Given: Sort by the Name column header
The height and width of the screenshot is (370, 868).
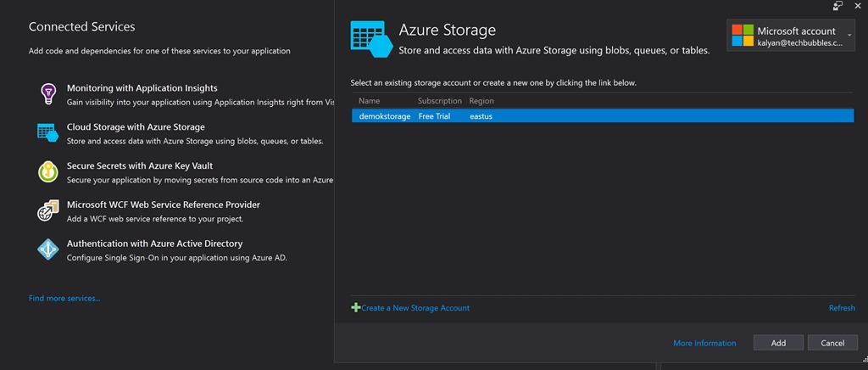Looking at the screenshot, I should [370, 101].
